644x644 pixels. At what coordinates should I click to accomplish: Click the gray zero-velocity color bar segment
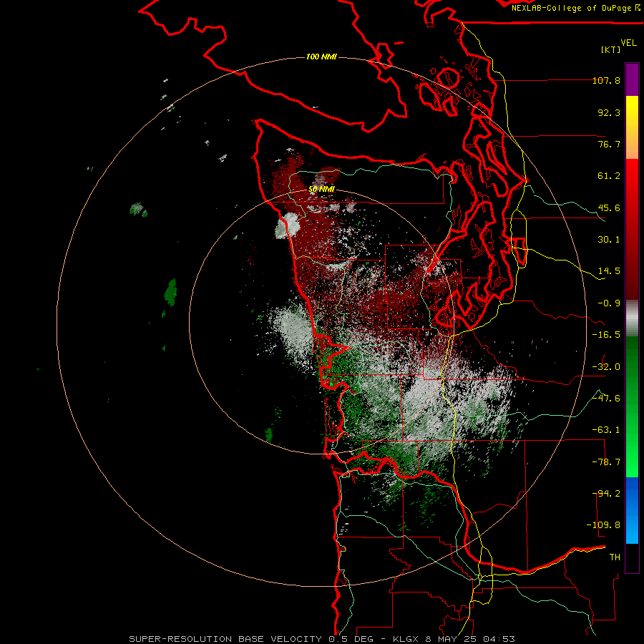(632, 318)
